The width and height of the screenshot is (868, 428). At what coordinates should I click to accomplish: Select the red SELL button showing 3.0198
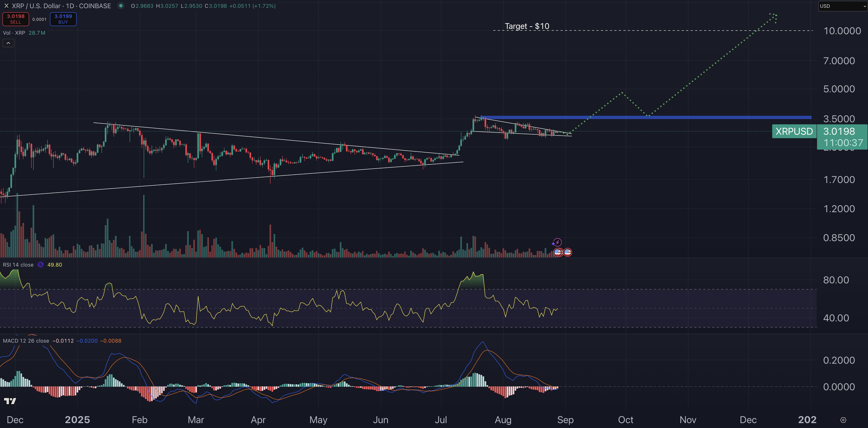(15, 19)
